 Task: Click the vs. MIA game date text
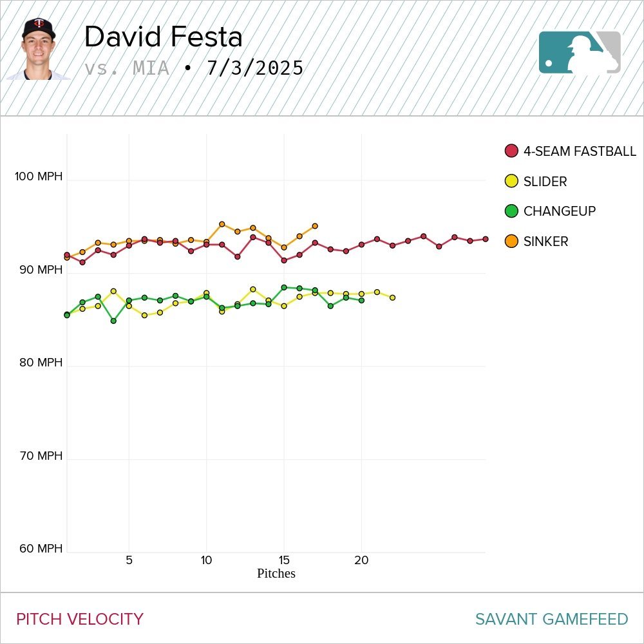193,68
